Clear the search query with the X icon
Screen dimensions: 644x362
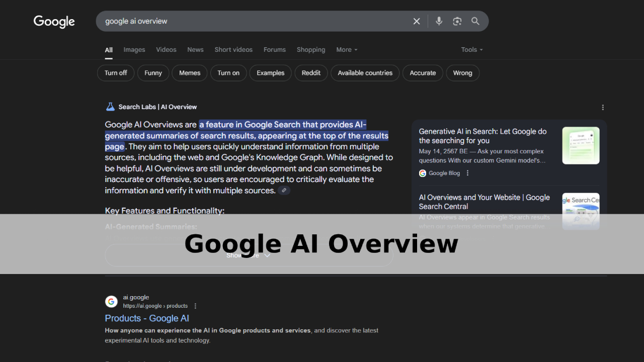coord(417,21)
